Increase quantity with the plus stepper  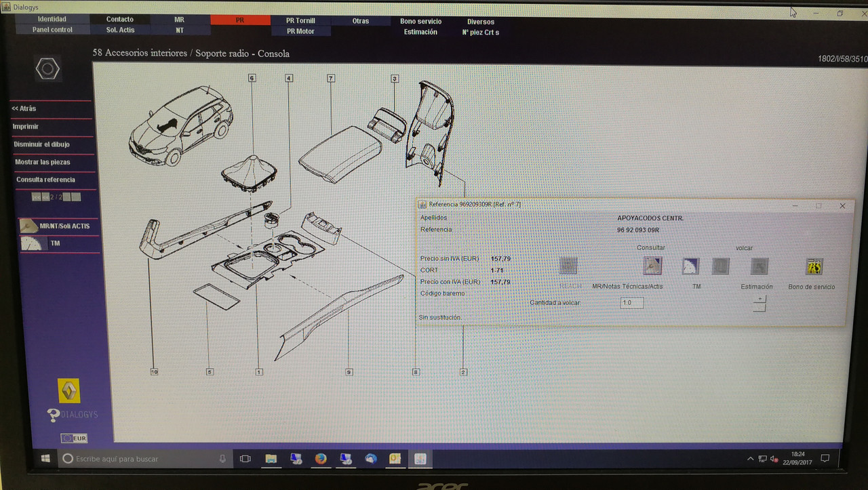coord(759,299)
